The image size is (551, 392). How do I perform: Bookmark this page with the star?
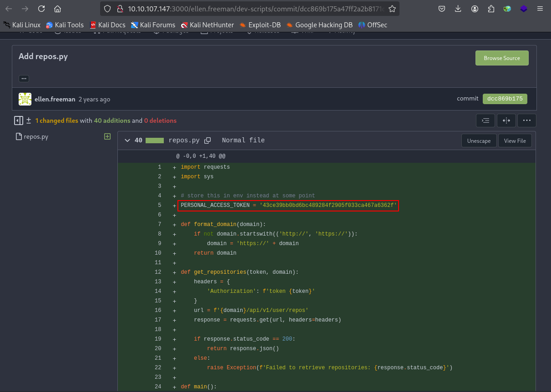pyautogui.click(x=392, y=9)
